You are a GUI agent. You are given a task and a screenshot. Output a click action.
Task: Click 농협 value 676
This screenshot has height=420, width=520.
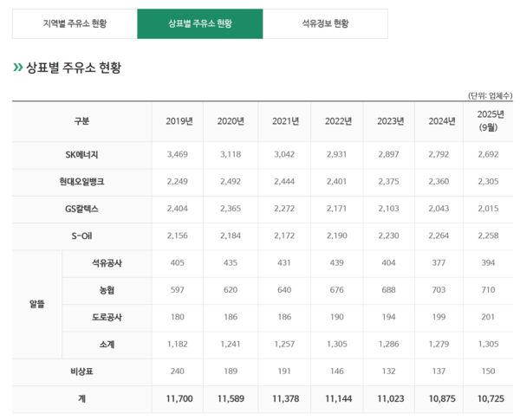click(x=336, y=290)
